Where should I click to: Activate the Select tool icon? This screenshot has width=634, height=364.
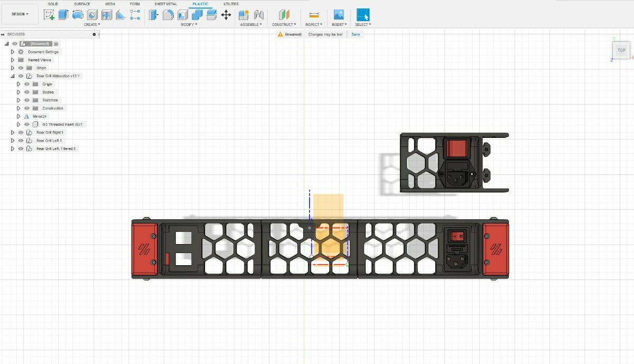coord(363,15)
